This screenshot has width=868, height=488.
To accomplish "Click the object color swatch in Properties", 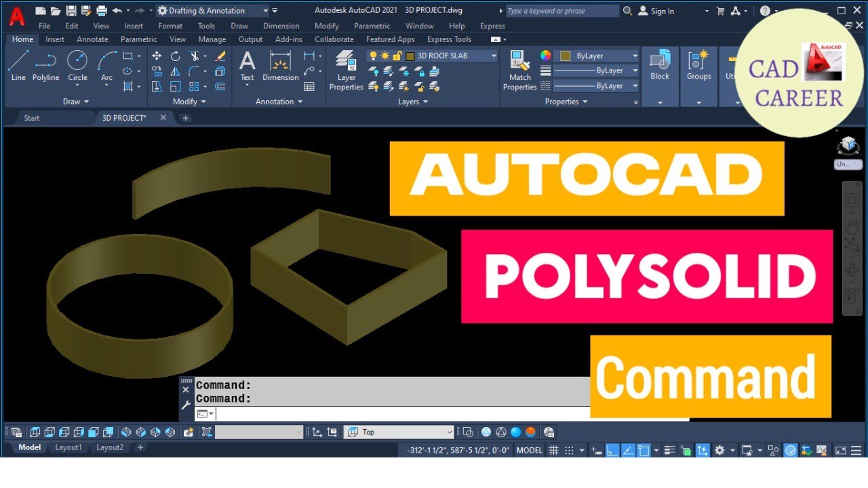I will [565, 56].
